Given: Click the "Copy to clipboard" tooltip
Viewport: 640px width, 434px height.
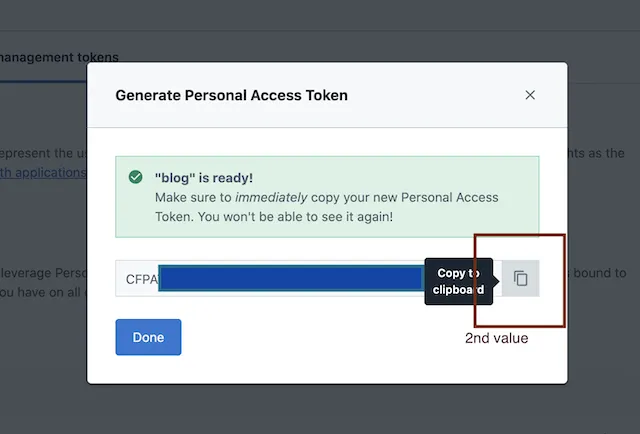Looking at the screenshot, I should (458, 281).
